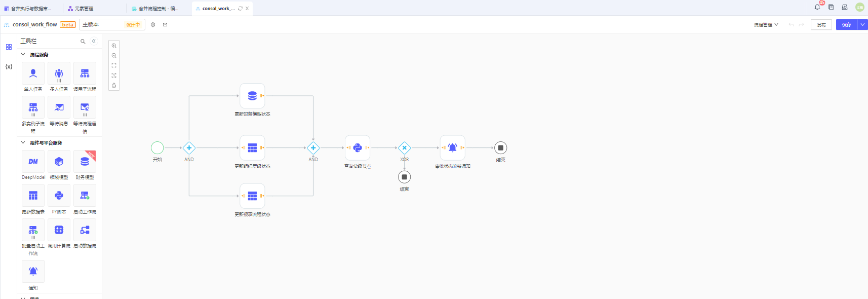Select the 通知 notification bell component
This screenshot has height=299, width=868.
33,272
